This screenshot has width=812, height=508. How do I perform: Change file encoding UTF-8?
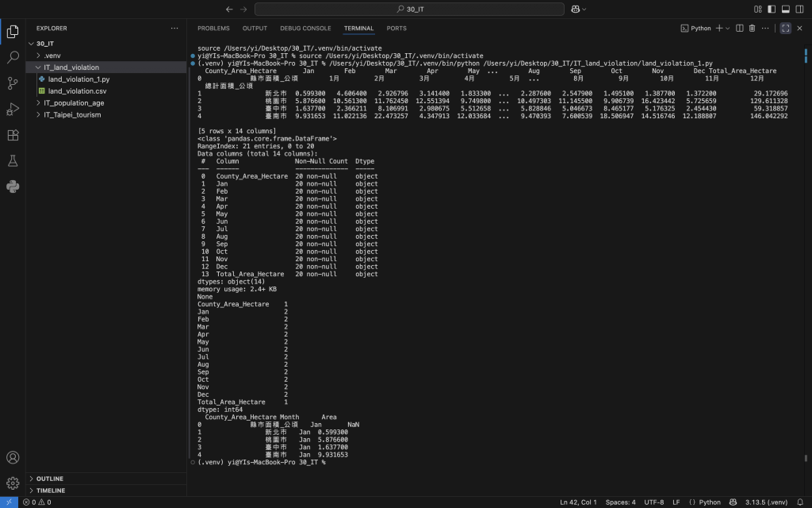[x=653, y=502]
